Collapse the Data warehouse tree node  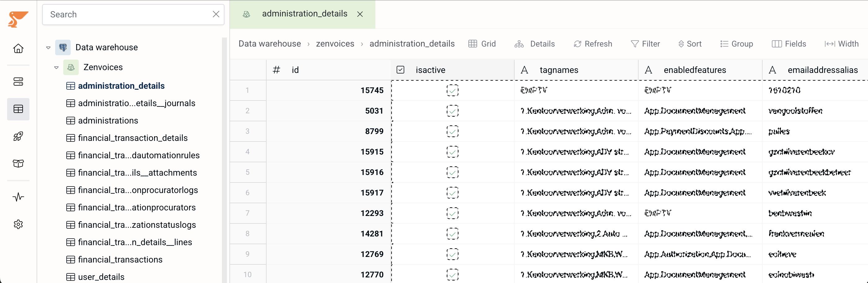[x=48, y=47]
